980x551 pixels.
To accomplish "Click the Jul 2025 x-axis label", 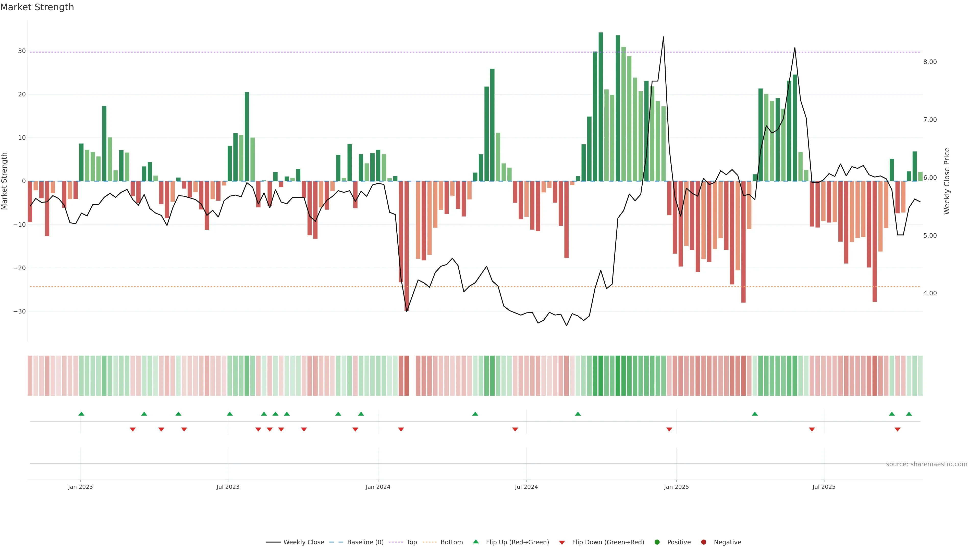I will [x=824, y=487].
